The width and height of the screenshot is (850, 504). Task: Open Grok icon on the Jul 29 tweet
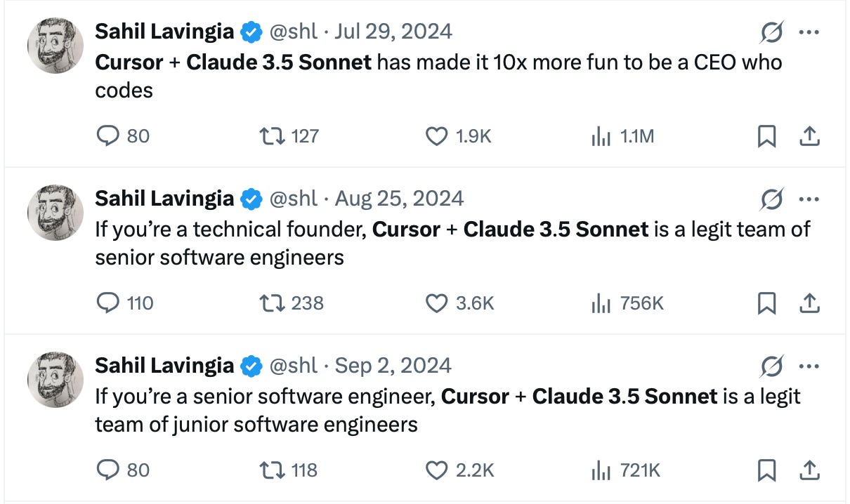[772, 32]
